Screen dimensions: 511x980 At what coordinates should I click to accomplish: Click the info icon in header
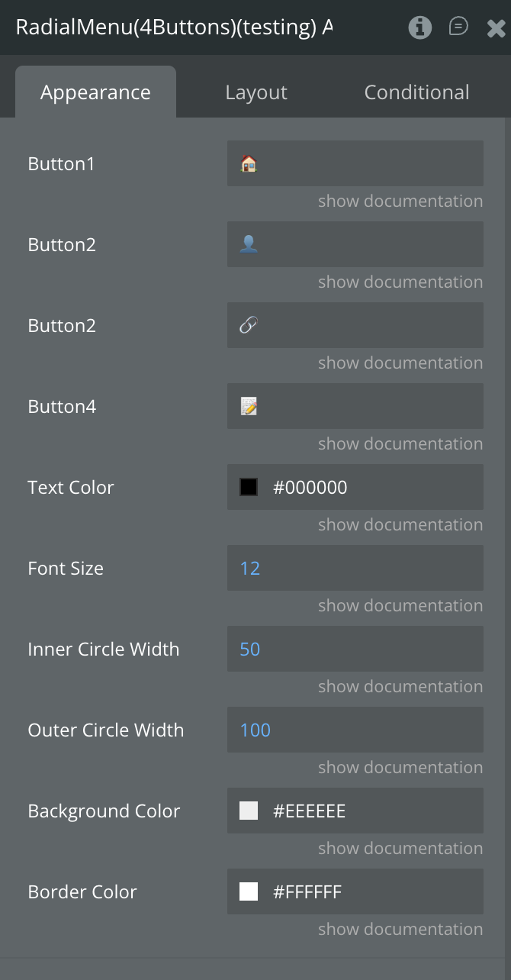pos(419,28)
